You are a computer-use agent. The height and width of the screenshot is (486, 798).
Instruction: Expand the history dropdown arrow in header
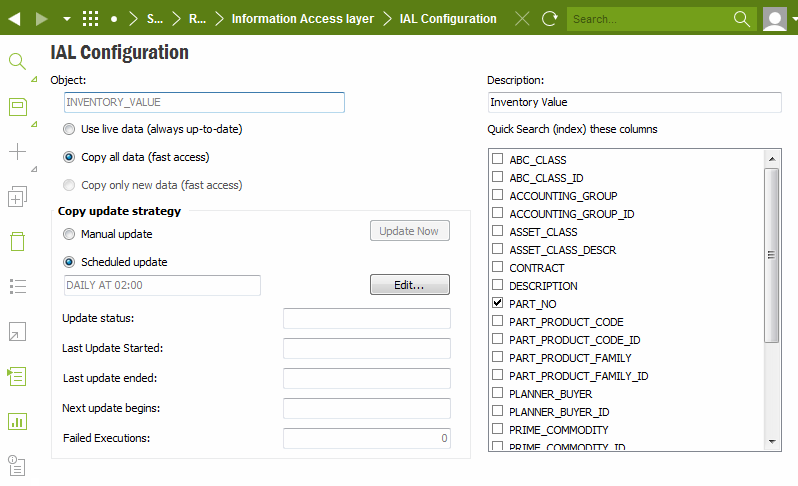(x=67, y=19)
